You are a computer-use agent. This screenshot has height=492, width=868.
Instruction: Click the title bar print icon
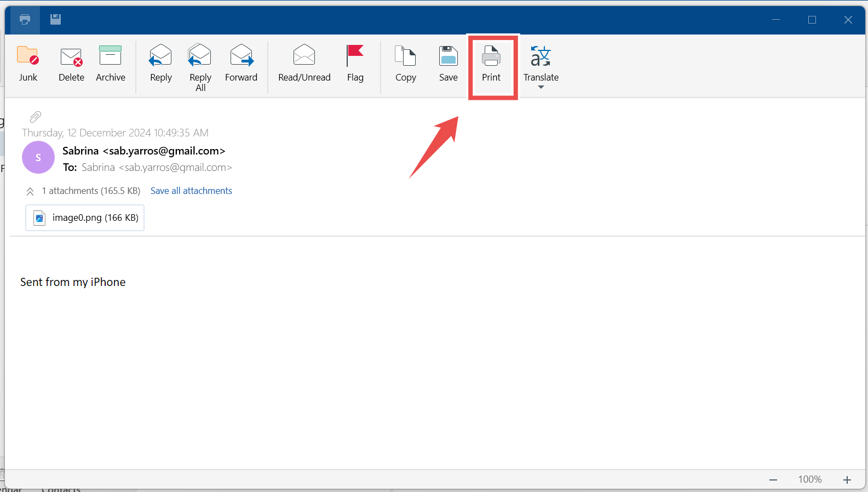25,20
